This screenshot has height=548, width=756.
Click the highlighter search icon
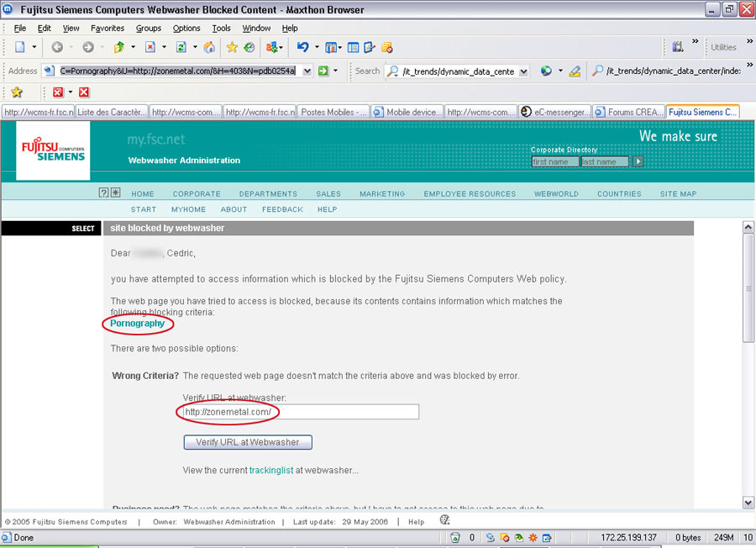point(575,71)
